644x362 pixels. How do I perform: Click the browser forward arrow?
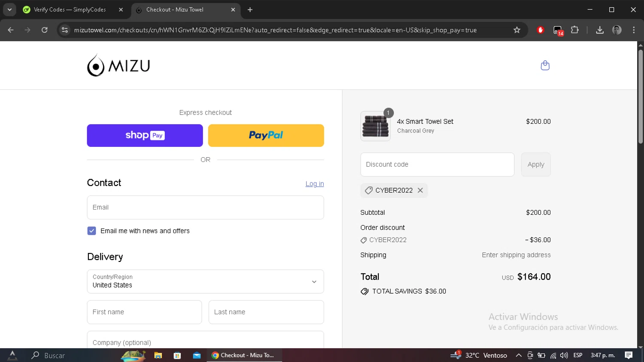pyautogui.click(x=27, y=30)
